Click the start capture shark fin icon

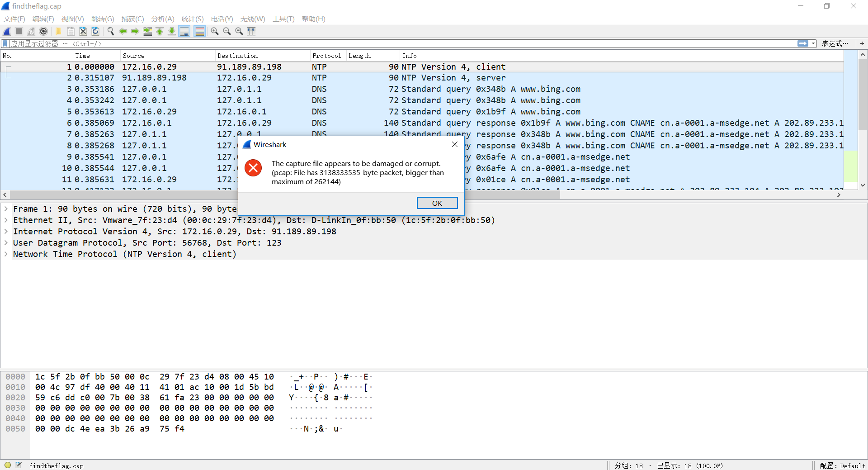click(x=7, y=31)
